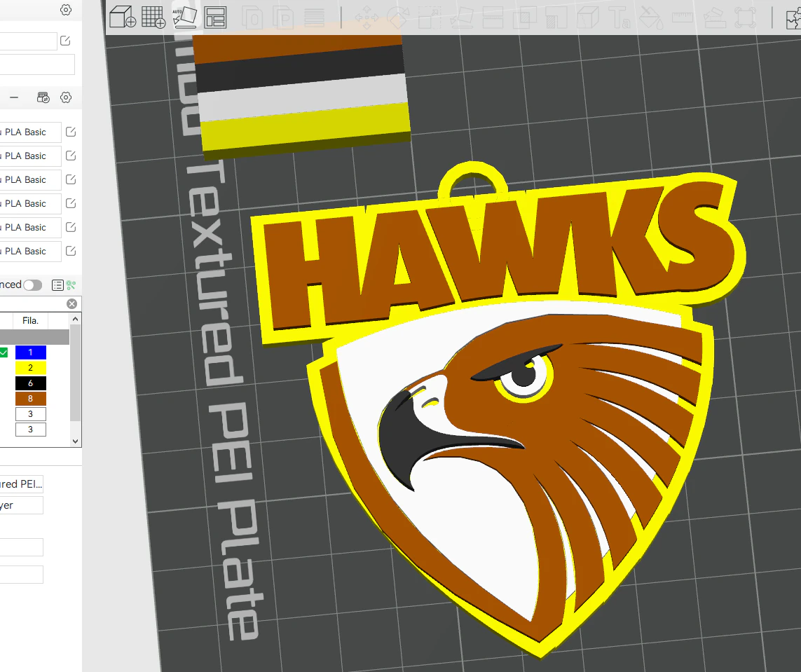This screenshot has width=801, height=672.
Task: Select the Cut tool
Action: pyautogui.click(x=493, y=18)
